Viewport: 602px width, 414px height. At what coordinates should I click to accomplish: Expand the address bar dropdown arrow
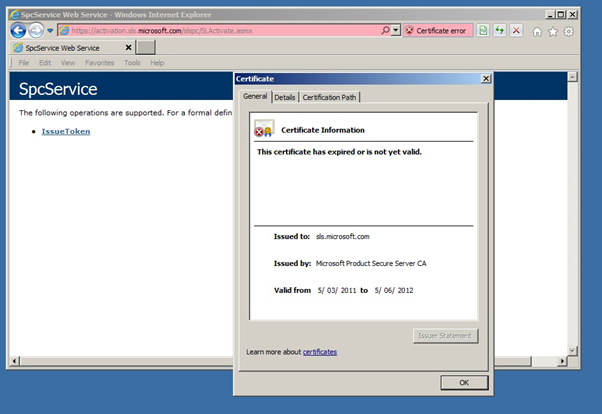[x=396, y=31]
